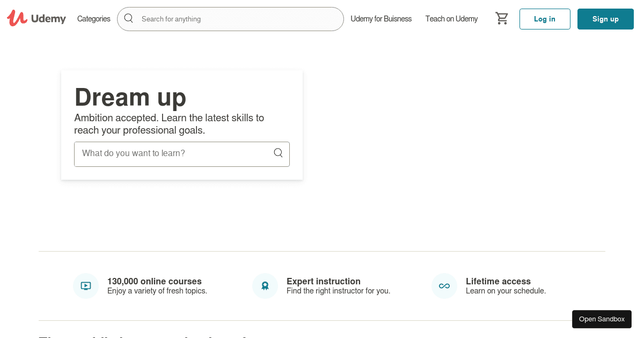Click the video play icon beside online courses stat
Viewport: 644px width, 338px height.
click(x=86, y=285)
